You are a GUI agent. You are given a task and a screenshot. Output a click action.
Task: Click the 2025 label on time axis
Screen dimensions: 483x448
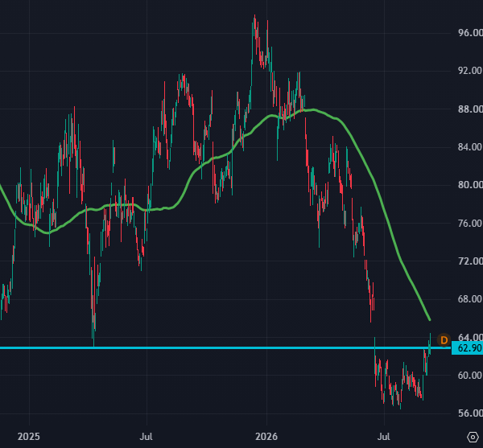[x=29, y=437]
